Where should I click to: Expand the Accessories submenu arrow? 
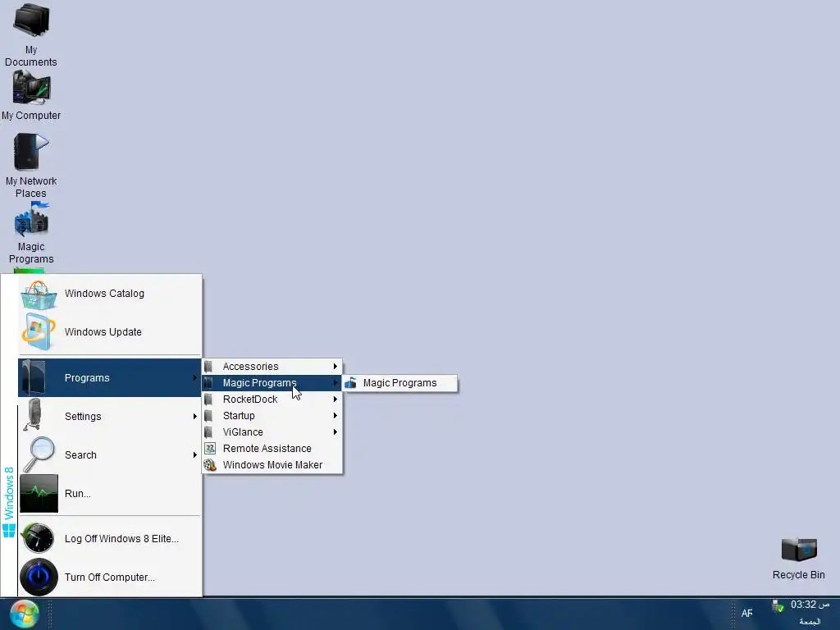pos(336,367)
